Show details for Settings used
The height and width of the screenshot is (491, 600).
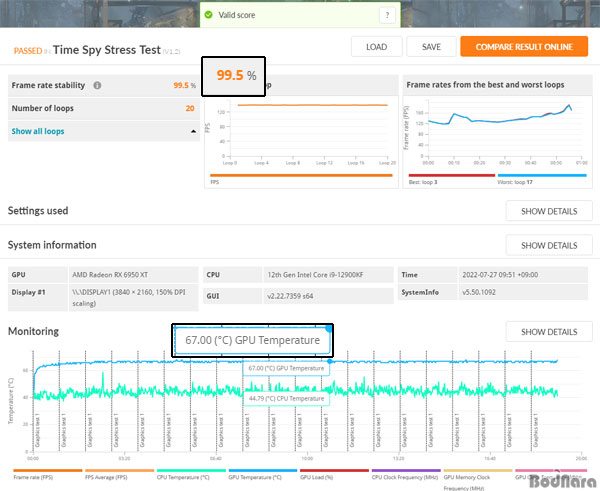[x=548, y=211]
